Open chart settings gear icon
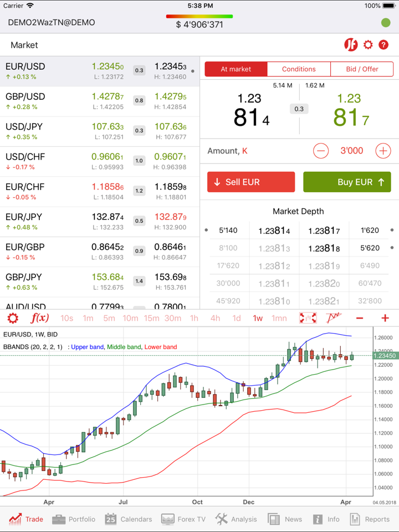The height and width of the screenshot is (532, 399). pyautogui.click(x=12, y=318)
